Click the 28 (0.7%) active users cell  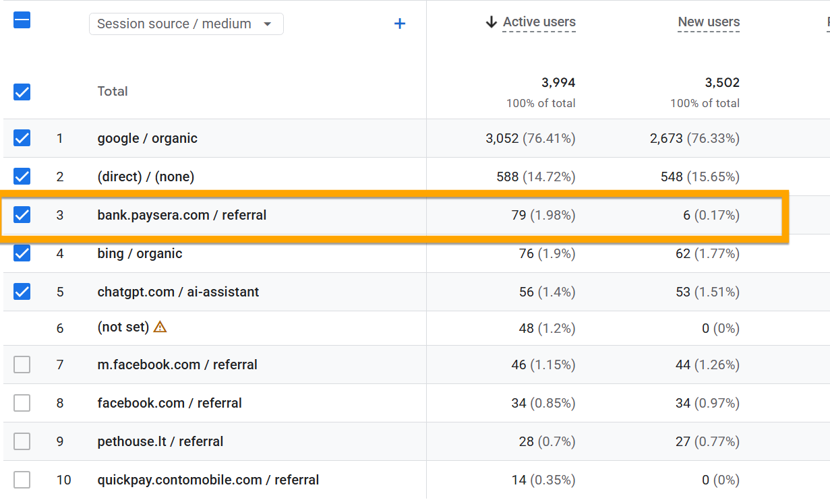click(x=547, y=441)
